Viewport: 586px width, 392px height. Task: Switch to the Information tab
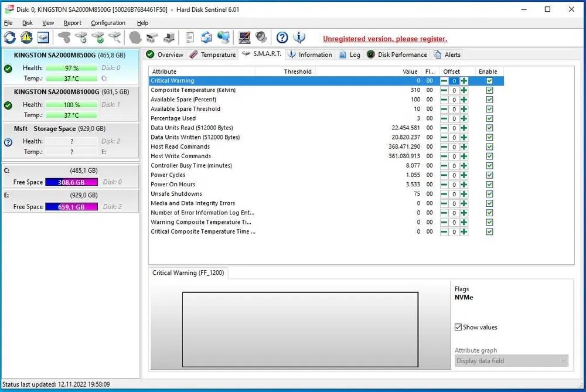310,54
